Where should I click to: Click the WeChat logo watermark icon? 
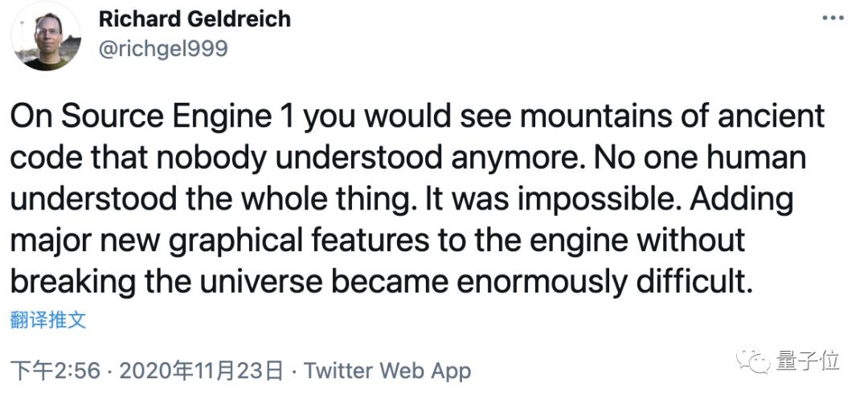click(753, 361)
